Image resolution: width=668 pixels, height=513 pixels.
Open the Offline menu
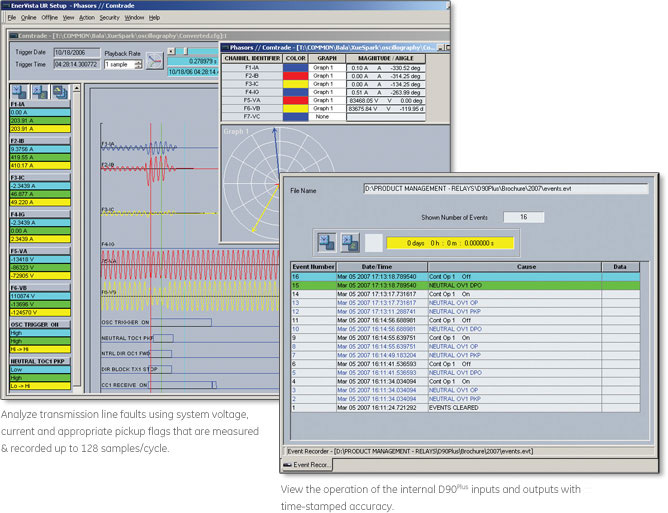[x=49, y=17]
